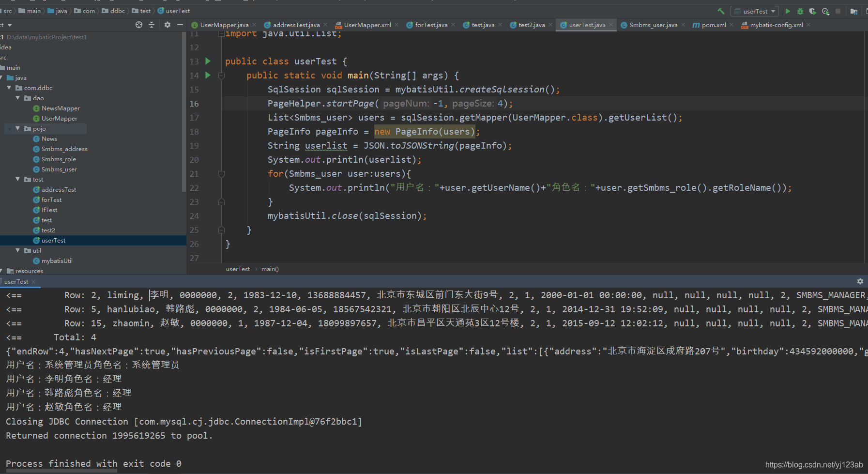Click the Build project hammer icon
Viewport: 868px width, 474px height.
pyautogui.click(x=721, y=11)
